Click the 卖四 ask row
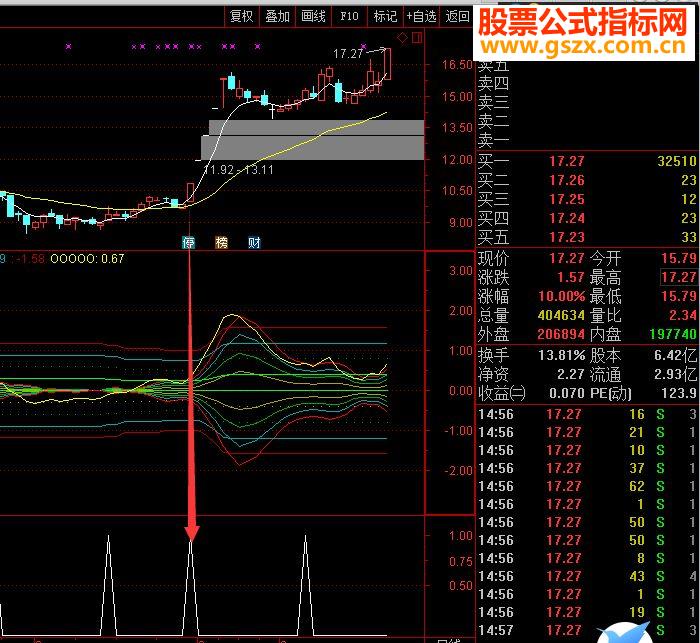The height and width of the screenshot is (643, 700). pyautogui.click(x=587, y=83)
